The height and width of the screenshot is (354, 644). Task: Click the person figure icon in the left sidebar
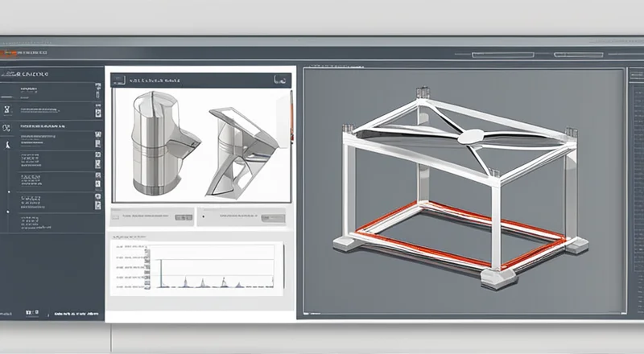tap(7, 146)
